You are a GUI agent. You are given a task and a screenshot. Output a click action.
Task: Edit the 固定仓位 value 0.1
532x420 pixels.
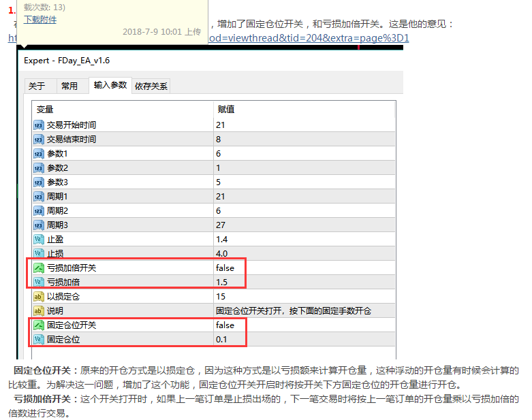pos(221,340)
